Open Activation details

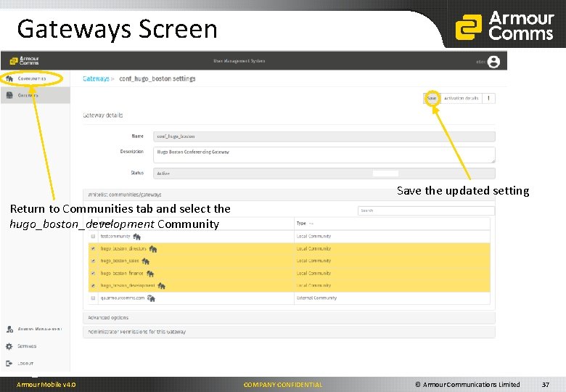click(x=461, y=98)
